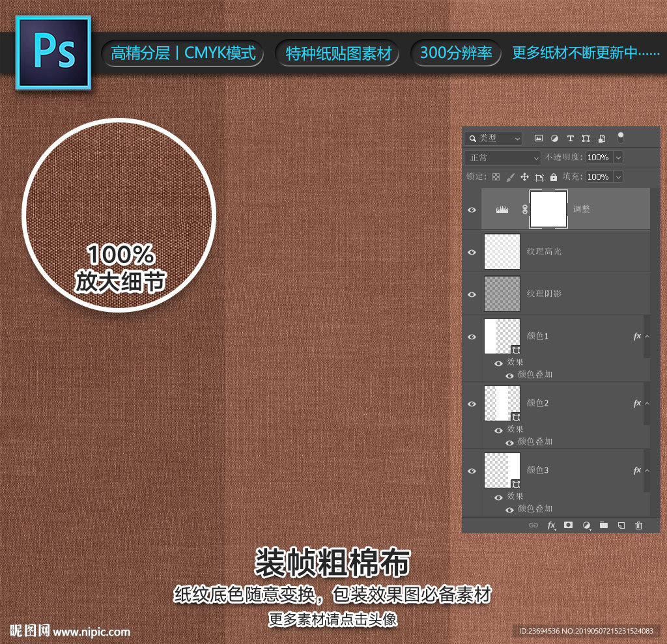Select the white layer mask thumbnail of 调整
Viewport: 667px width, 644px height.
[x=548, y=209]
